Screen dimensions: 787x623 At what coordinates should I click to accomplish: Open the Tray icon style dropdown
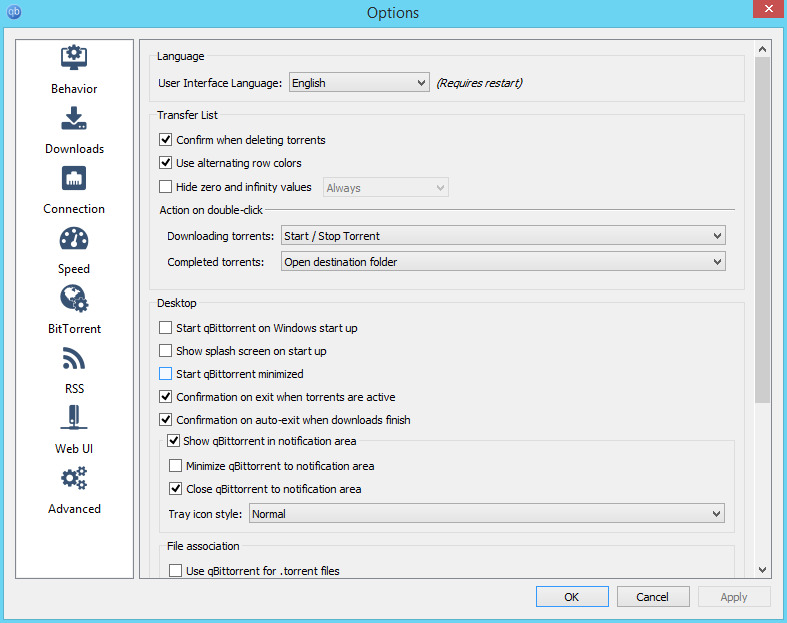click(486, 514)
